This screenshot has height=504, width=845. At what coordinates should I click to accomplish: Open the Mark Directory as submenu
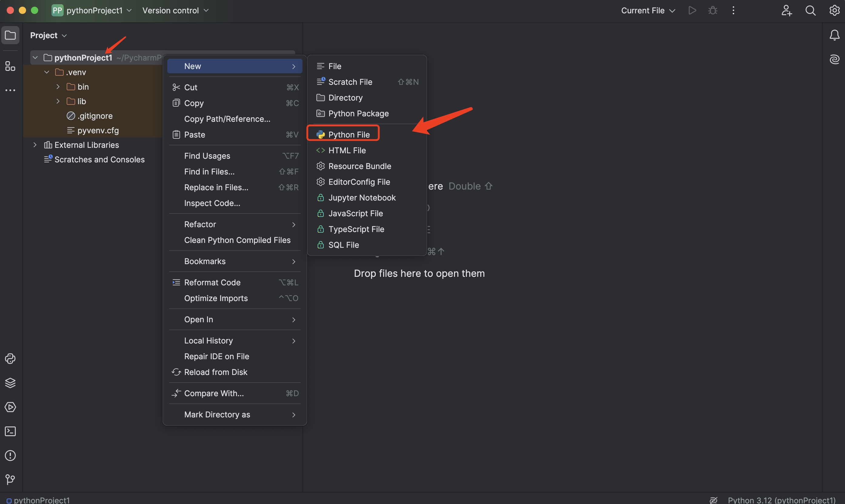click(x=235, y=415)
